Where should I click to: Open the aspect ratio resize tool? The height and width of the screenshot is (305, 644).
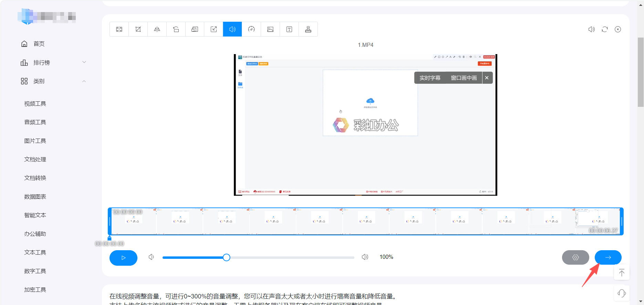(195, 29)
